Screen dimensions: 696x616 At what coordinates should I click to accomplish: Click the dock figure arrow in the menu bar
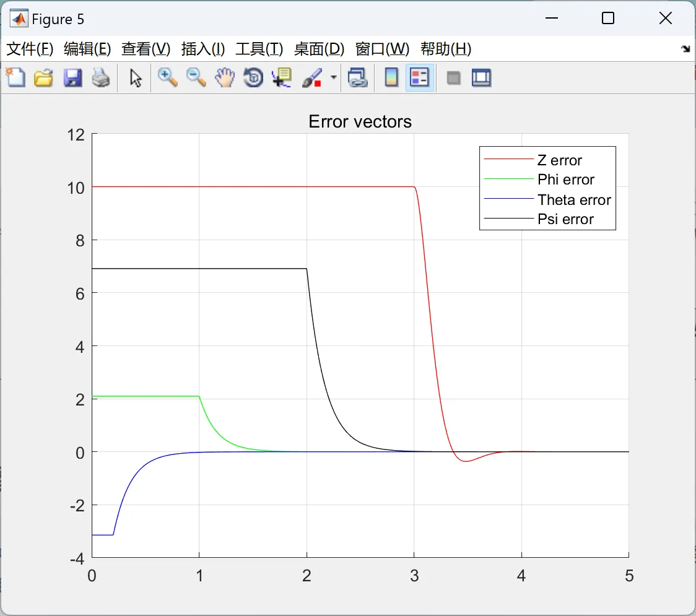685,49
